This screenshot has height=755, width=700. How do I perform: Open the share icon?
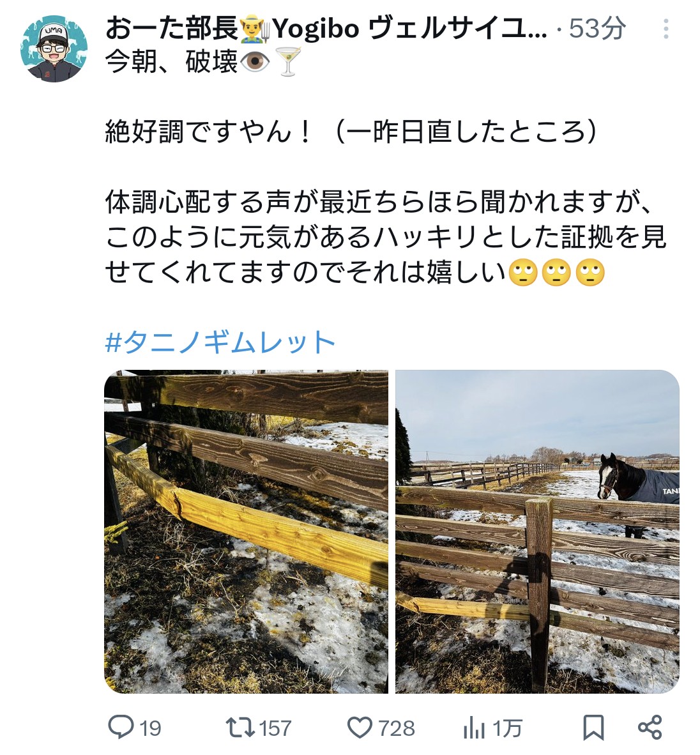tap(650, 727)
